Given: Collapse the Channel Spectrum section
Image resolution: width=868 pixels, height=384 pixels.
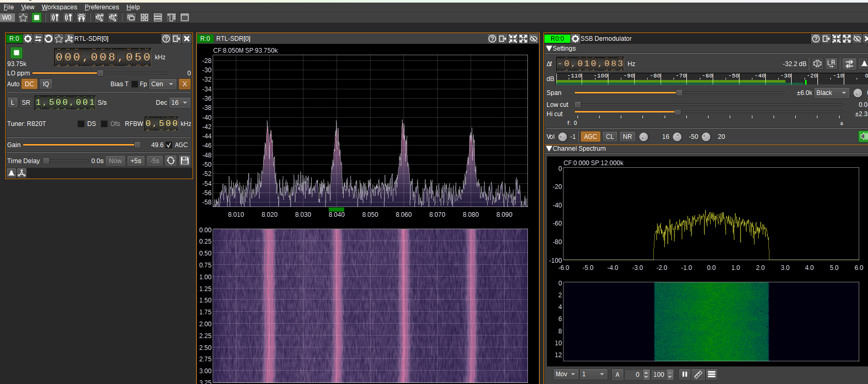Looking at the screenshot, I should pyautogui.click(x=549, y=149).
